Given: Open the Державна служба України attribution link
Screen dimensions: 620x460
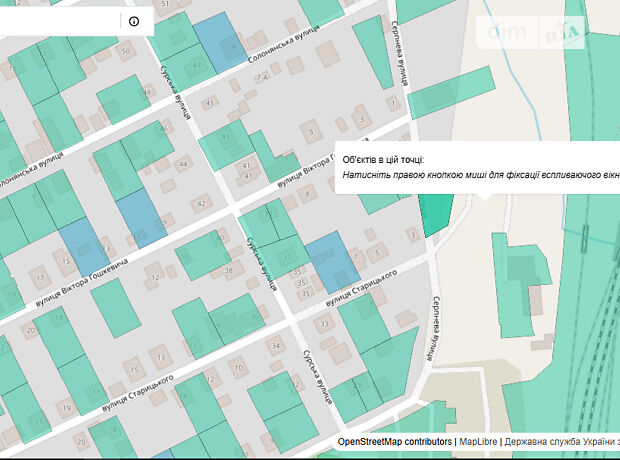Looking at the screenshot, I should 560,441.
